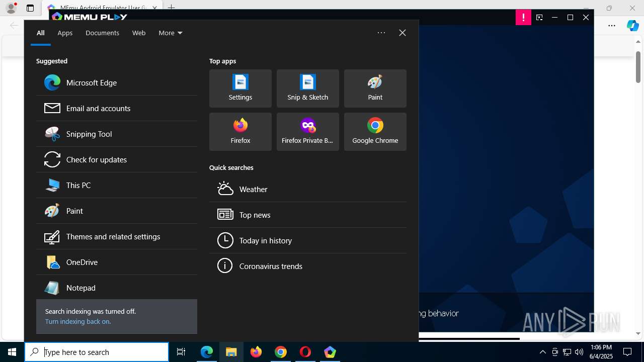The width and height of the screenshot is (644, 362).
Task: Open Snip & Sketch tile
Action: click(308, 88)
